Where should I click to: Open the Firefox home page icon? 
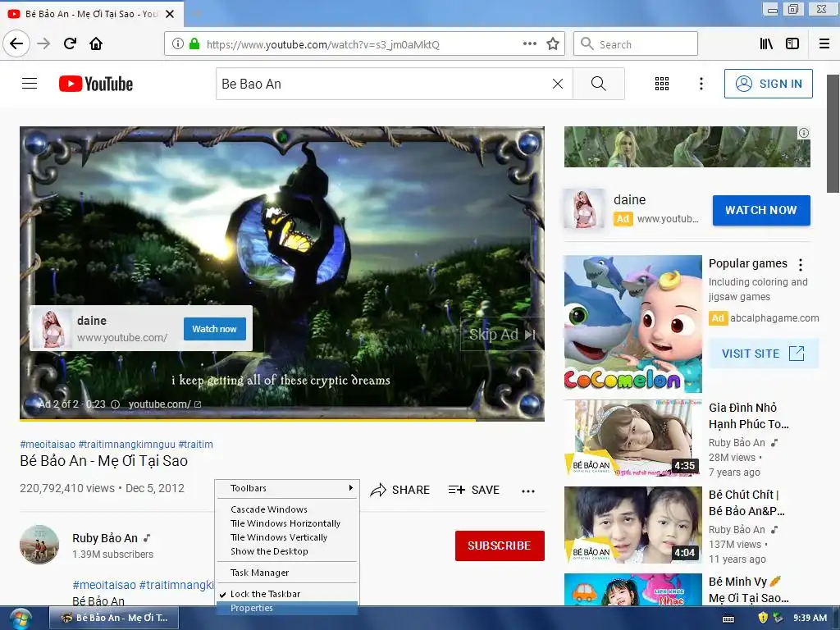(96, 44)
